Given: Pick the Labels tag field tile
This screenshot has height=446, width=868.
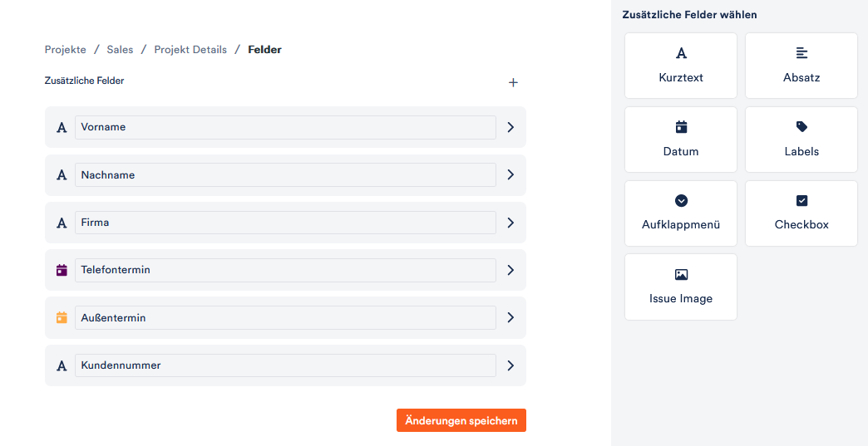Looking at the screenshot, I should (x=801, y=140).
